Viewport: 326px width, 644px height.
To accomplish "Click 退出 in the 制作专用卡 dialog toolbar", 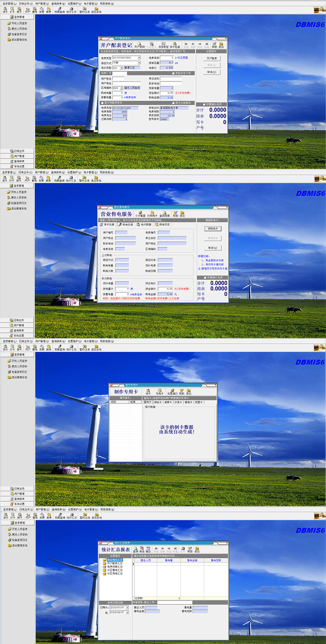I will pos(189,391).
